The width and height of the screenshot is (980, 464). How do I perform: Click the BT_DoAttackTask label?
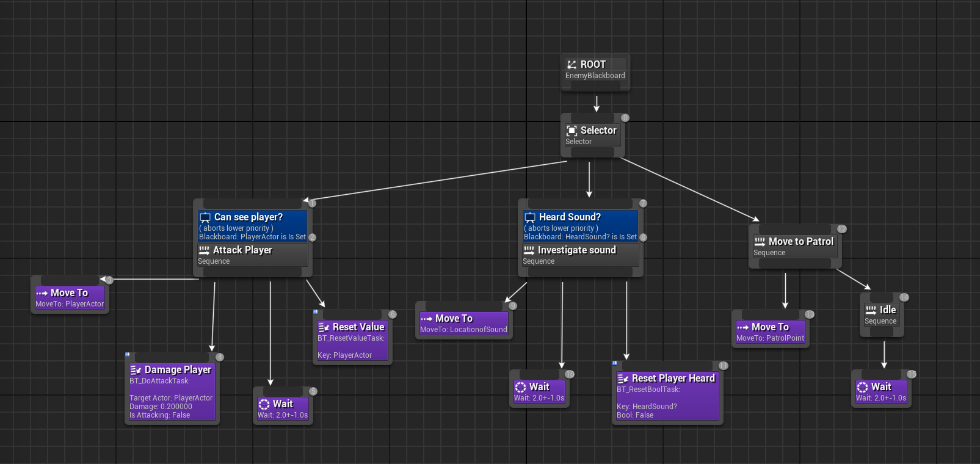pyautogui.click(x=159, y=381)
